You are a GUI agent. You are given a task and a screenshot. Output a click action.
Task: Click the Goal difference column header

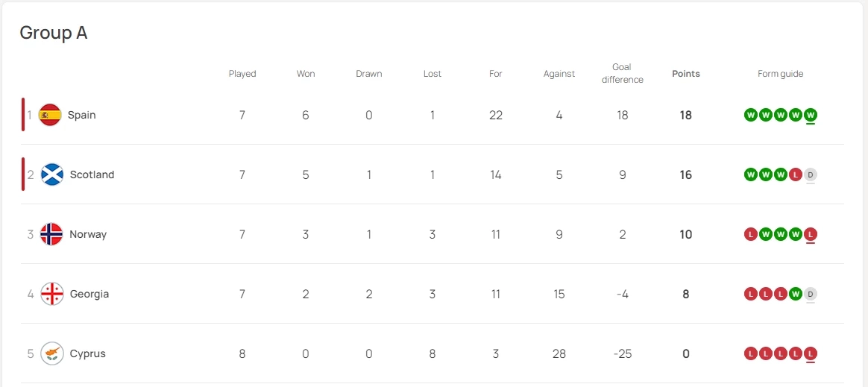(623, 73)
